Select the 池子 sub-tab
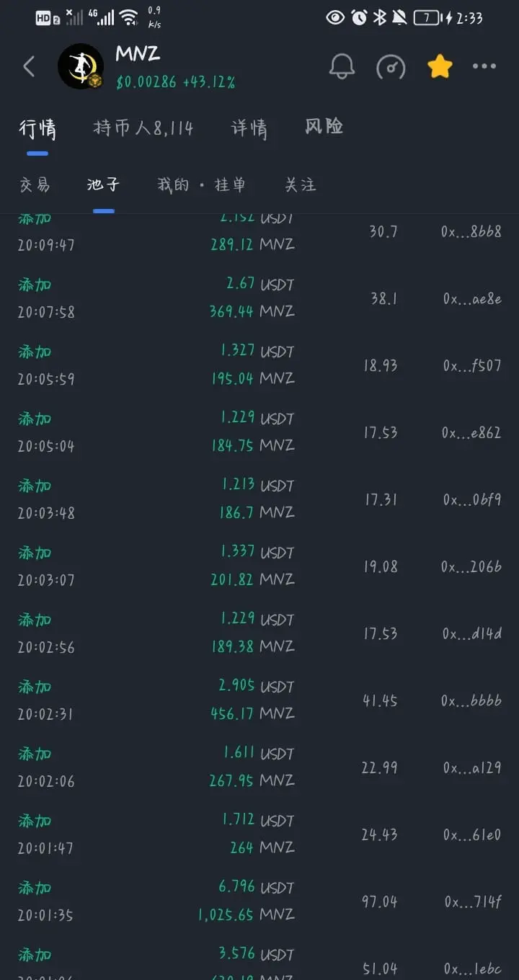519x980 pixels. (103, 184)
